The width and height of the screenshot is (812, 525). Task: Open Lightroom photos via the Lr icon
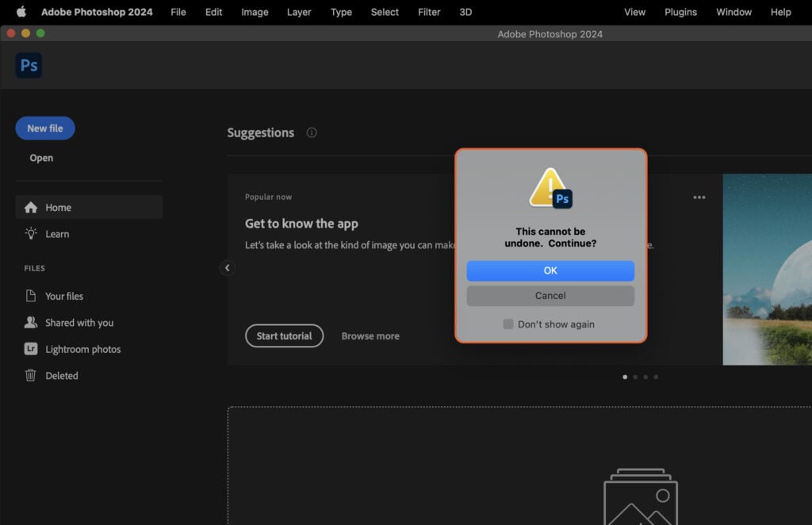(31, 349)
